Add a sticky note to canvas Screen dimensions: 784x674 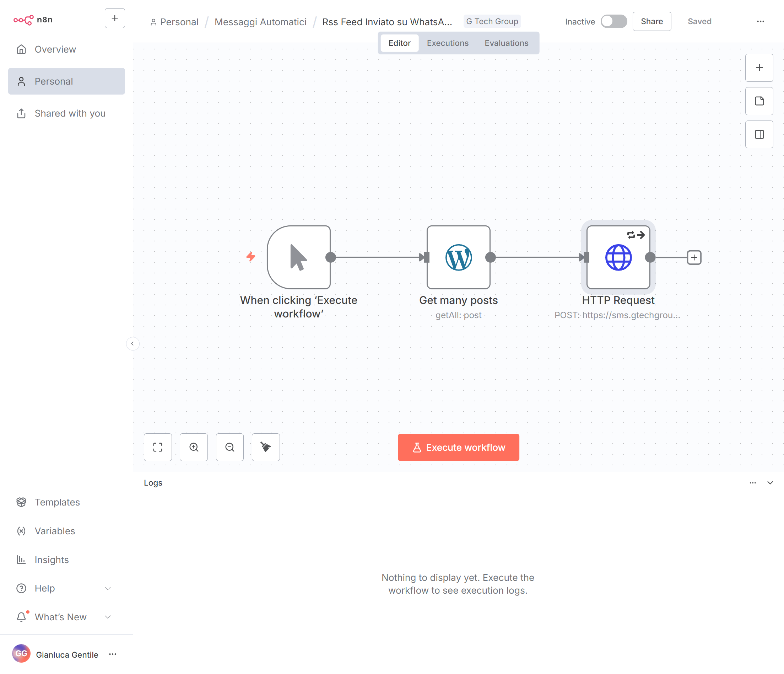click(759, 101)
